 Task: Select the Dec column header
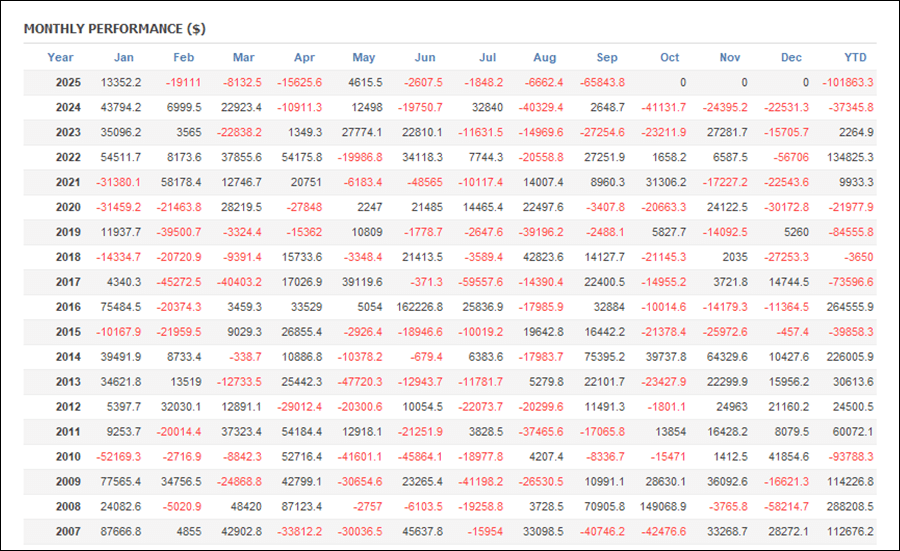[x=792, y=57]
